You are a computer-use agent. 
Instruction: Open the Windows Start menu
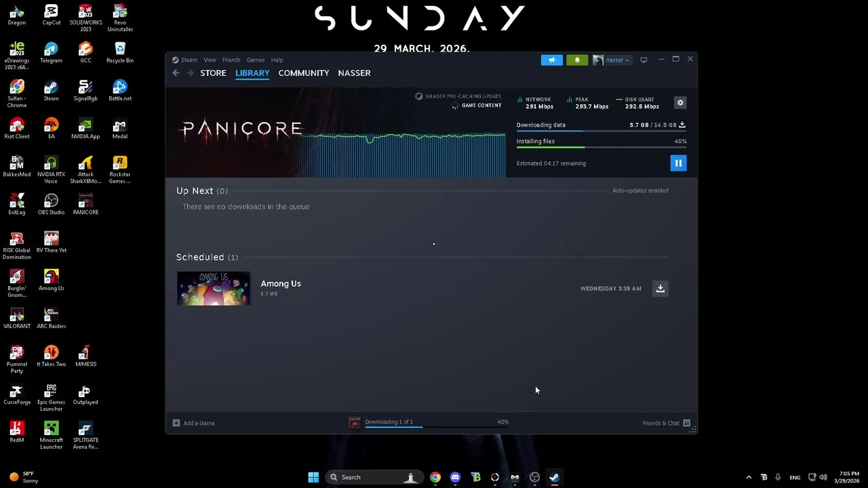tap(313, 477)
